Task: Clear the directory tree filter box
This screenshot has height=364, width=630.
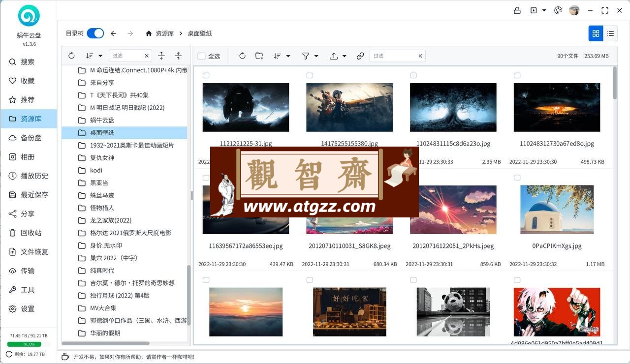Action: (146, 56)
